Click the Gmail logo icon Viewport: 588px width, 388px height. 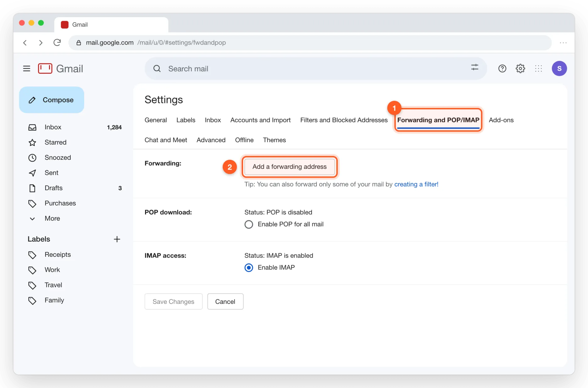pos(45,68)
